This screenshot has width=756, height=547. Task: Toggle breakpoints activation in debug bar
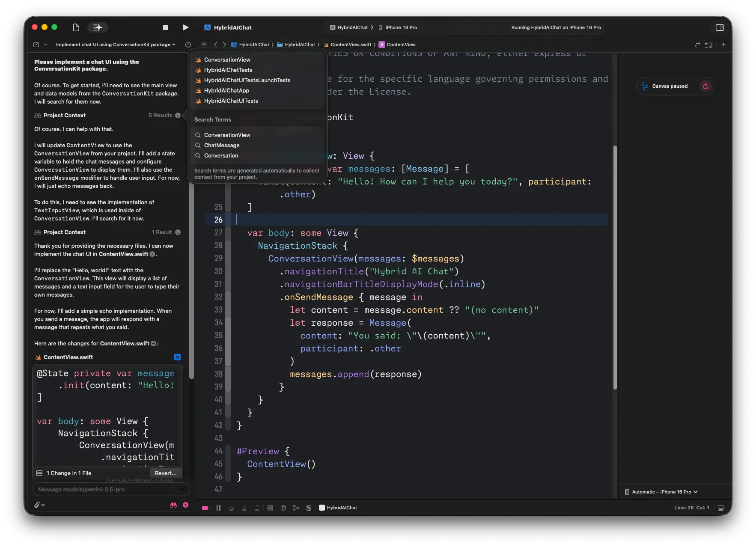tap(205, 508)
